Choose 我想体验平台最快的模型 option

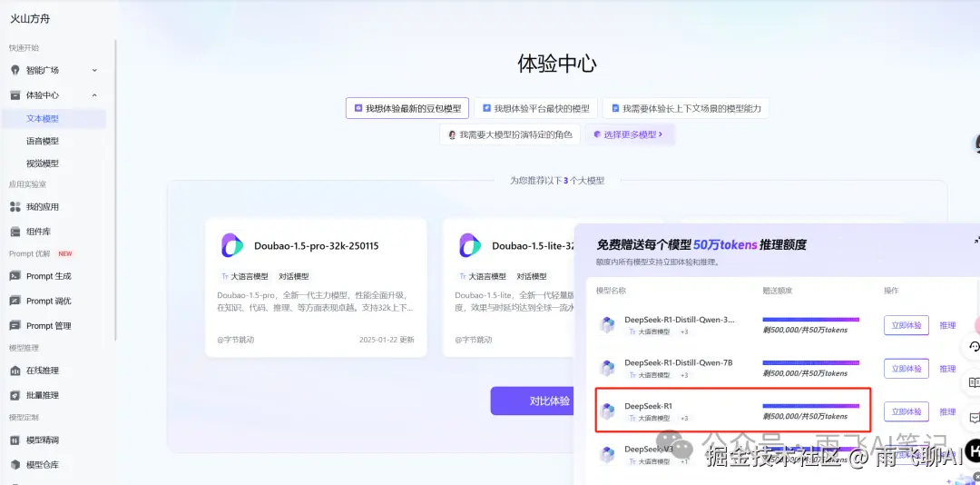(x=535, y=108)
